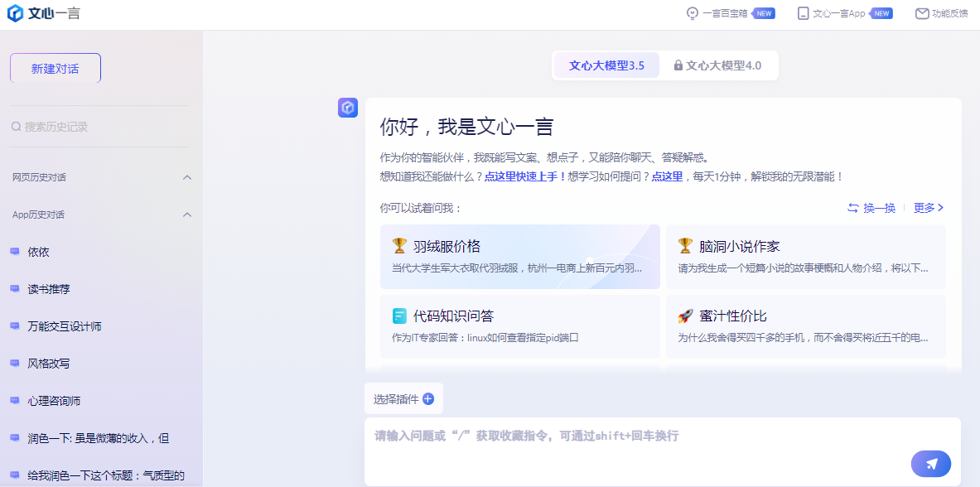980x487 pixels.
Task: Focus the 搜索历史记录 search field
Action: coord(99,127)
